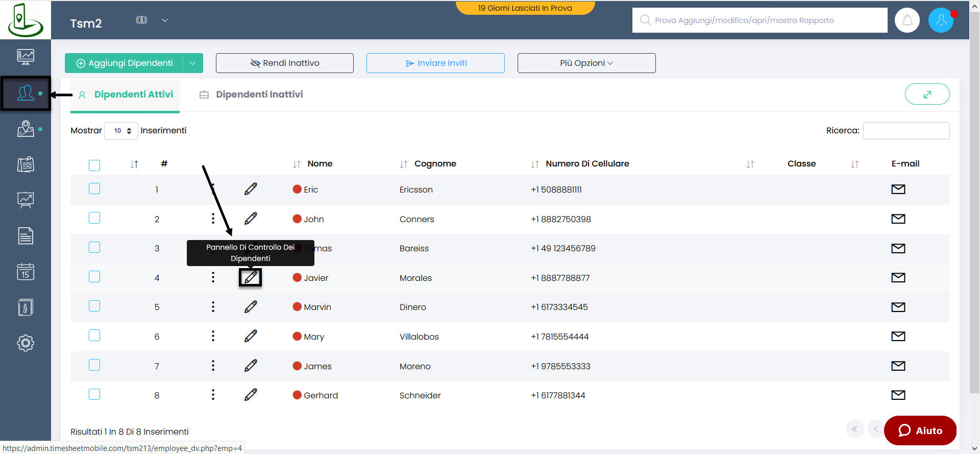Viewport: 980px width, 454px height.
Task: Expand the Più Opzioni dropdown
Action: pos(586,63)
